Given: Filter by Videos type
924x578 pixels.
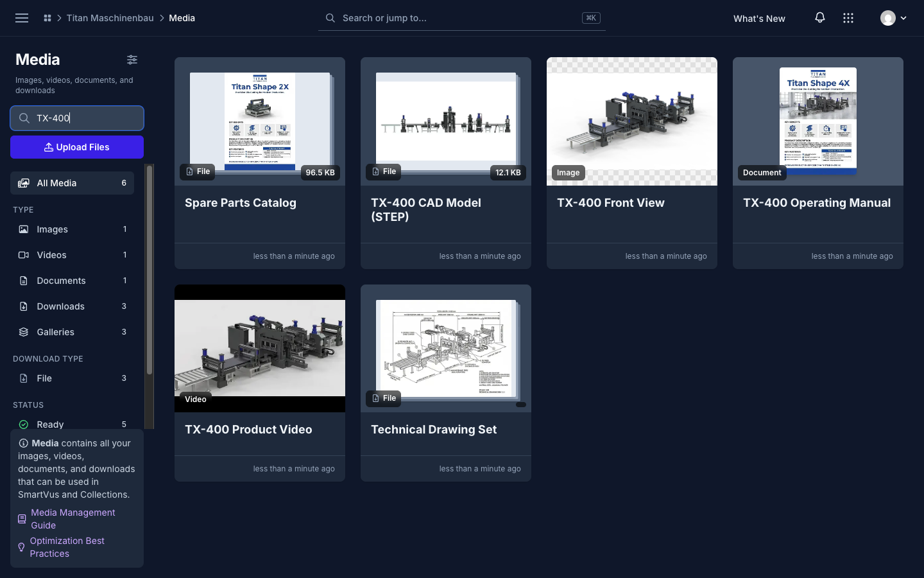Looking at the screenshot, I should [x=73, y=255].
